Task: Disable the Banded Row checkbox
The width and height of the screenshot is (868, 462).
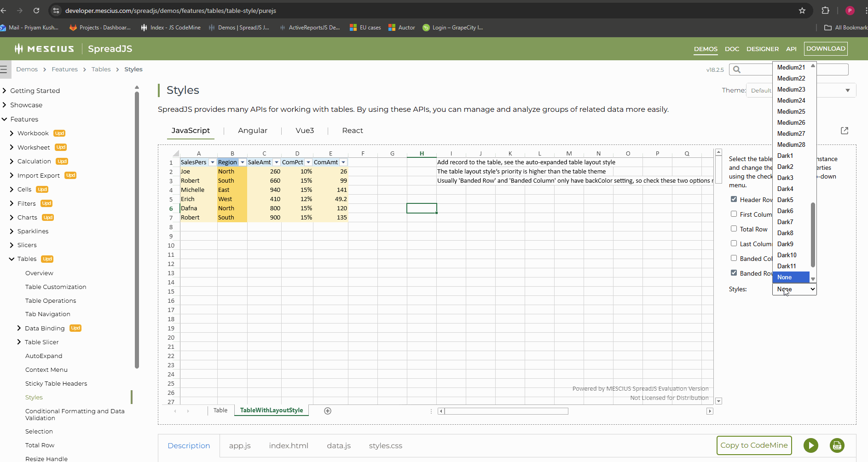Action: (734, 273)
